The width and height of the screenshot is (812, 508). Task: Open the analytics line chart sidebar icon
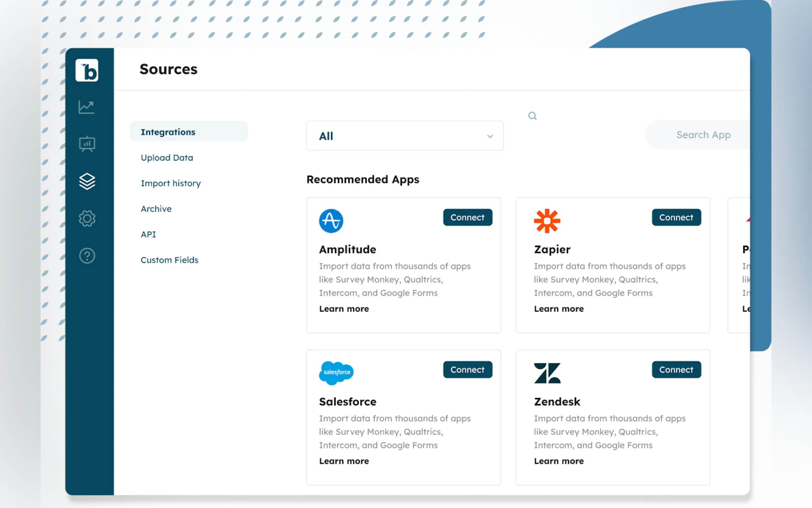pos(87,107)
